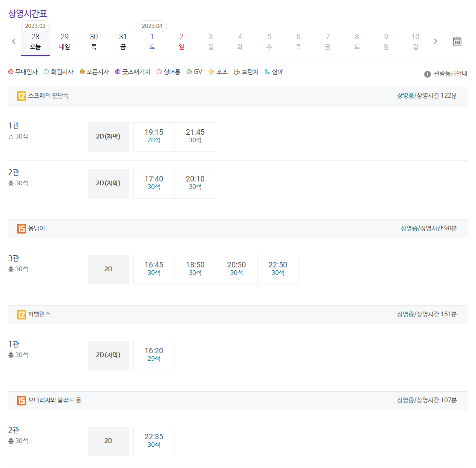This screenshot has height=468, width=476.
Task: Click the 조조 sun icon
Action: 211,72
